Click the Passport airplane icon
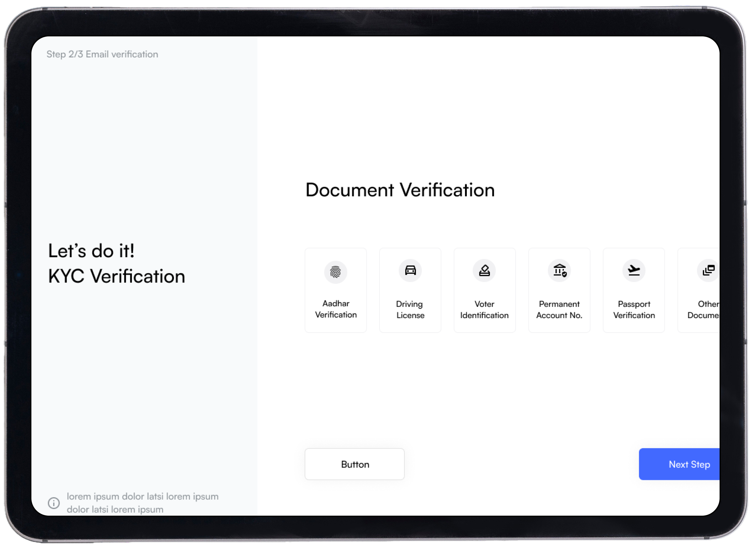 tap(634, 270)
